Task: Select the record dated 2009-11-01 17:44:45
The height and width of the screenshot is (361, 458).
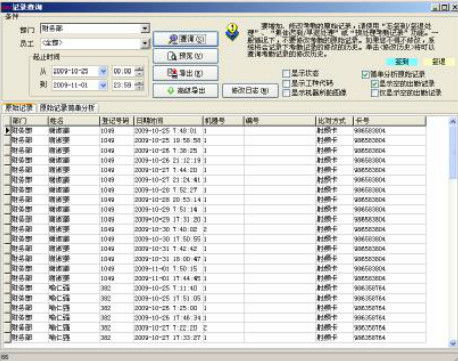Action: (x=218, y=278)
